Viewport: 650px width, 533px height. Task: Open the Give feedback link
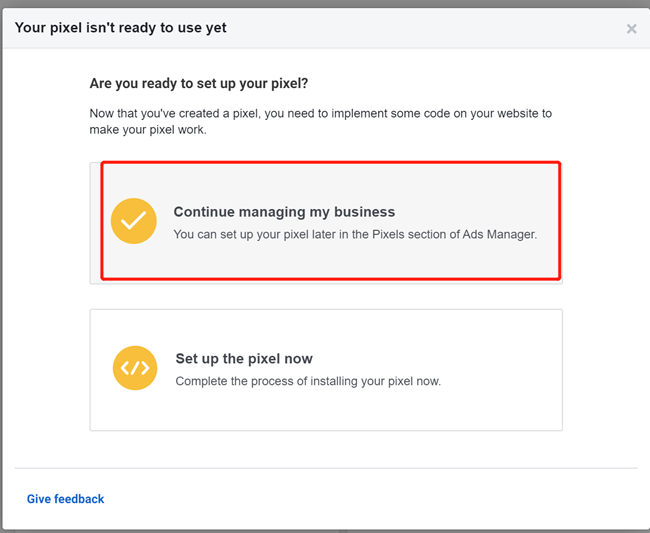[65, 499]
